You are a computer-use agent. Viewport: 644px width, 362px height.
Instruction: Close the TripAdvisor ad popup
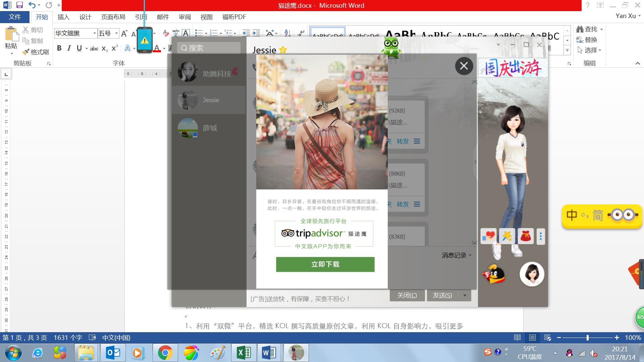click(464, 66)
